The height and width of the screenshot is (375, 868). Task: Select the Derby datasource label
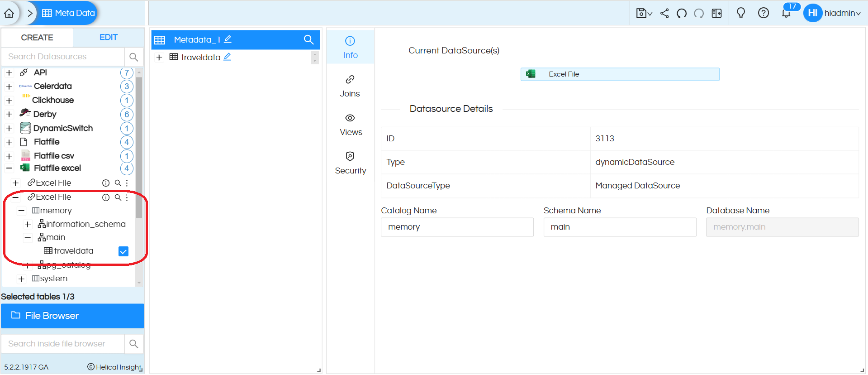pos(45,114)
